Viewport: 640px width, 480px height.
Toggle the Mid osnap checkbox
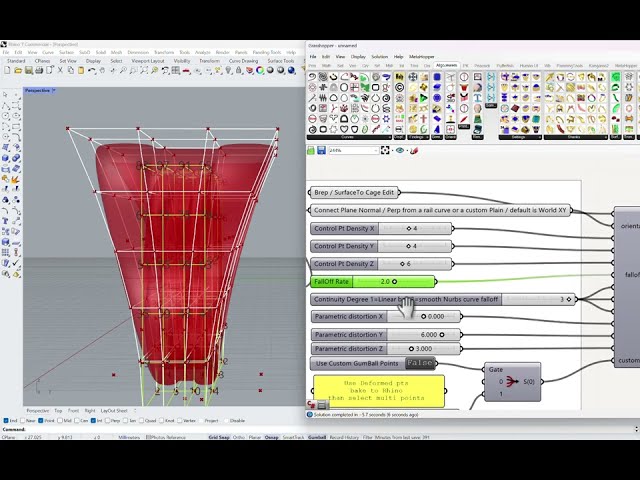point(60,420)
